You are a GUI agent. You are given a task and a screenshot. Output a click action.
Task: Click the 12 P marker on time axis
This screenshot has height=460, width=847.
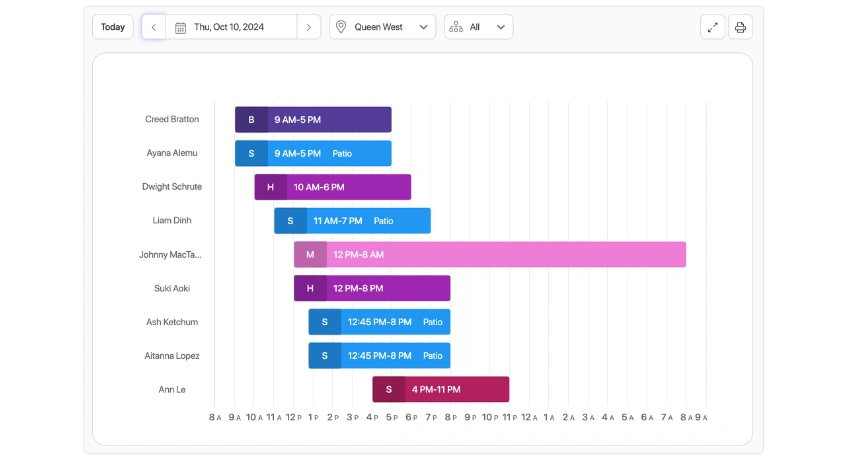pyautogui.click(x=293, y=417)
